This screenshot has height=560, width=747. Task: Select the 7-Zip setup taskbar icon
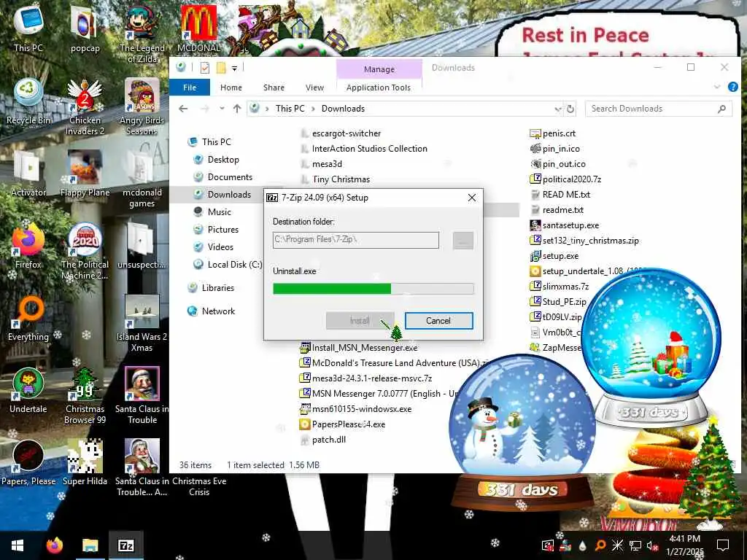click(x=125, y=545)
